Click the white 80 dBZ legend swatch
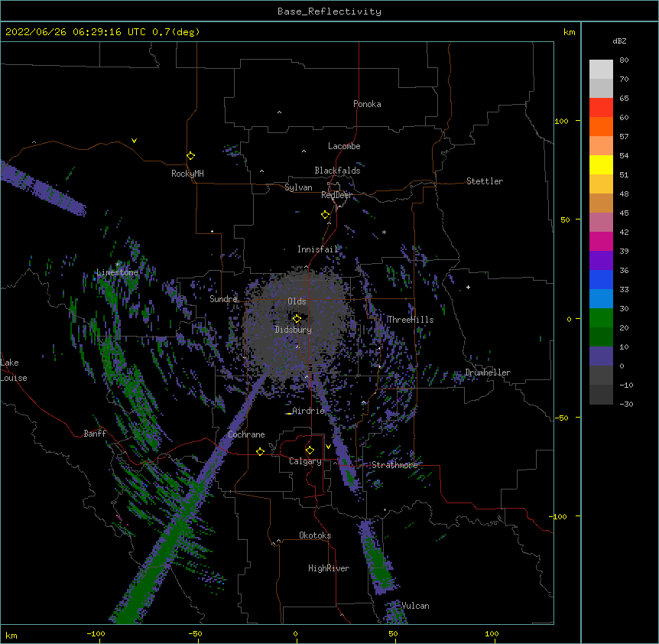 (601, 70)
